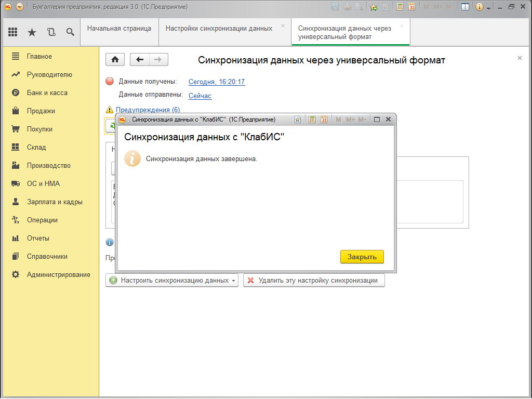
Task: Open Администрирование section
Action: coord(51,274)
